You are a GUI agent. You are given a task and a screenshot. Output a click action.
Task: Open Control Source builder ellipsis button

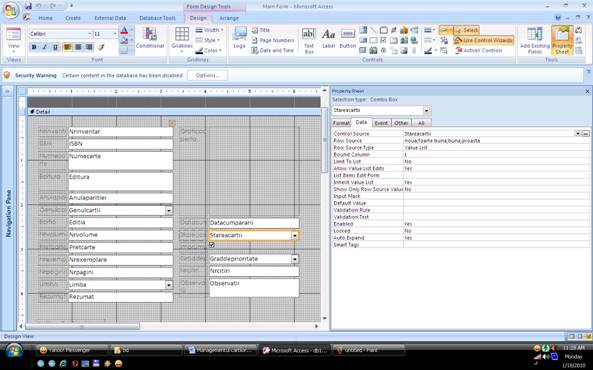tap(585, 134)
